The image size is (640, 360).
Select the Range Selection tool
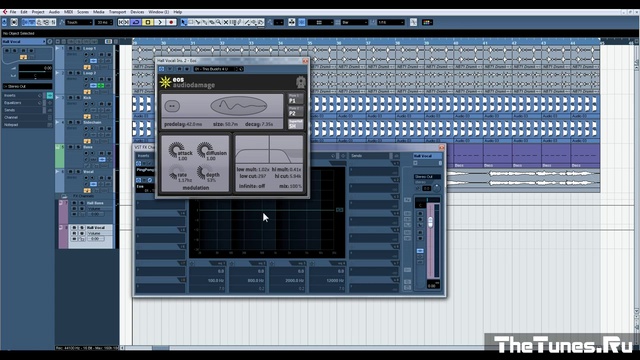pos(191,22)
